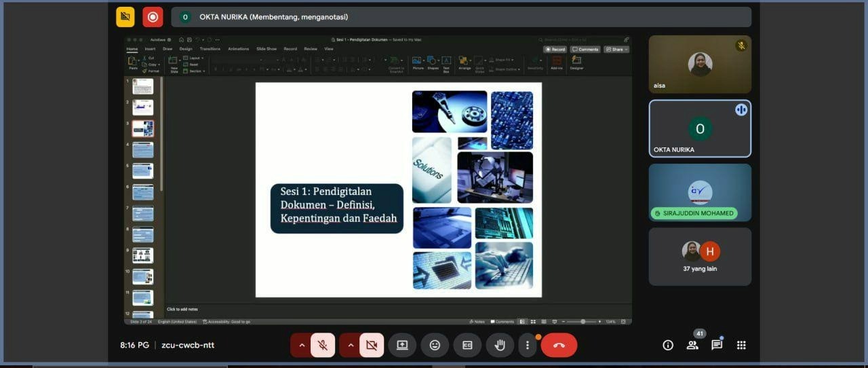Show the participants list with 41 badge
868x368 pixels.
point(692,345)
